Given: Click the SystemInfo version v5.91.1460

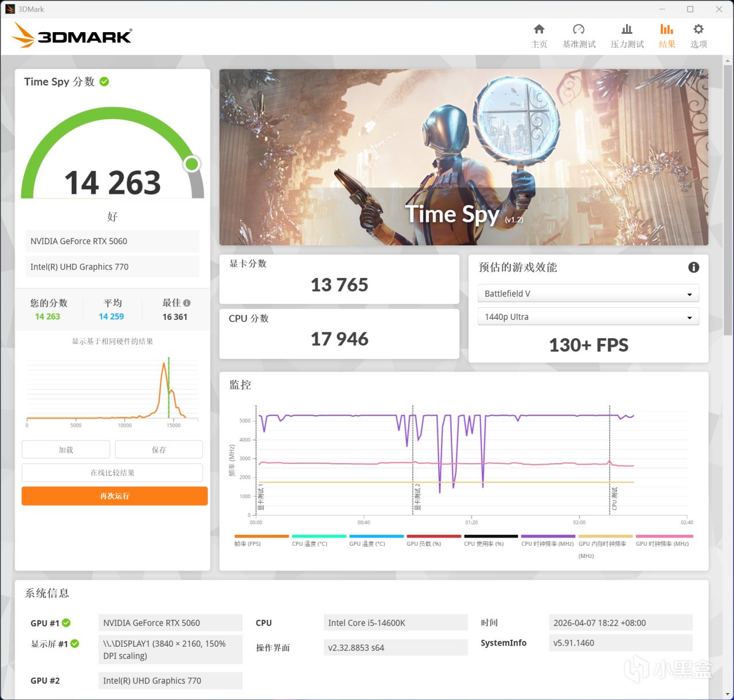Looking at the screenshot, I should [x=620, y=643].
